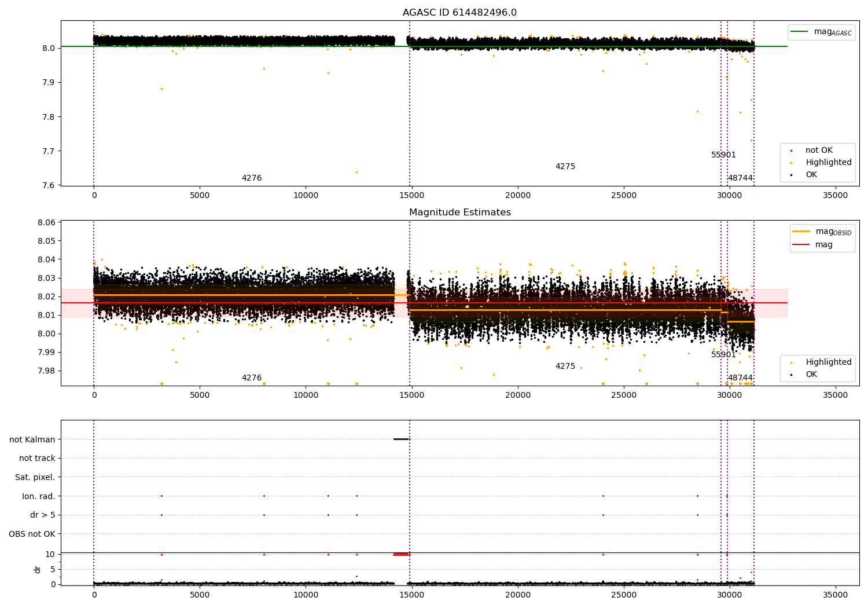
Task: Click y-axis tick '8.02' in middle plot
Action: tap(47, 296)
